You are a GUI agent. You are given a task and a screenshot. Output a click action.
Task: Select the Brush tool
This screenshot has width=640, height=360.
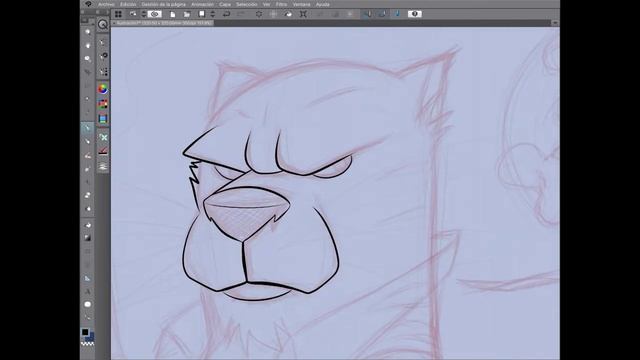click(87, 156)
